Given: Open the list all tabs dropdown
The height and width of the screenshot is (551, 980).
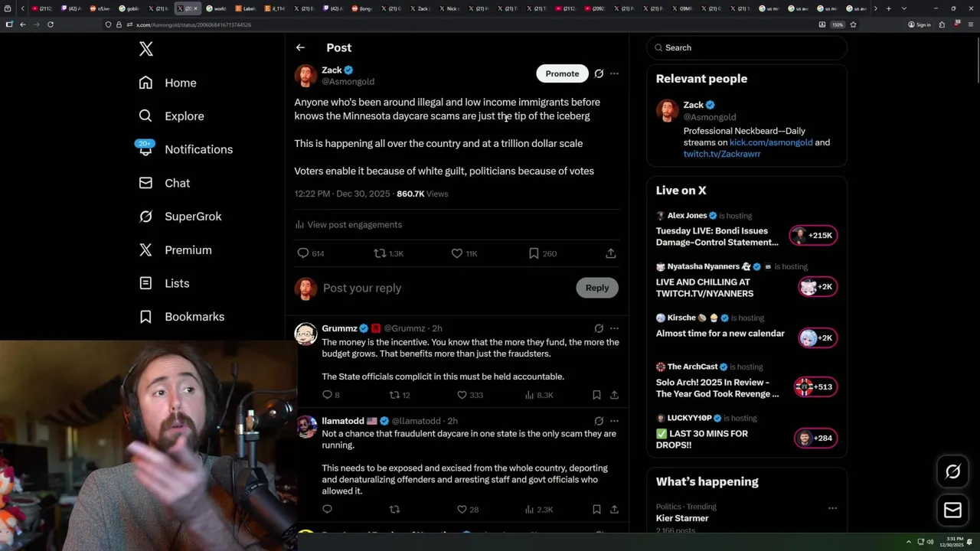Looking at the screenshot, I should (x=904, y=8).
